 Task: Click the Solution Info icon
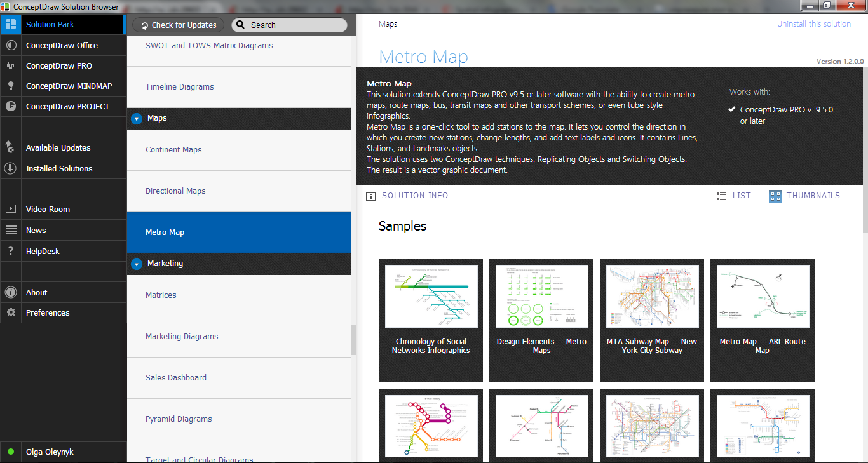click(x=370, y=196)
